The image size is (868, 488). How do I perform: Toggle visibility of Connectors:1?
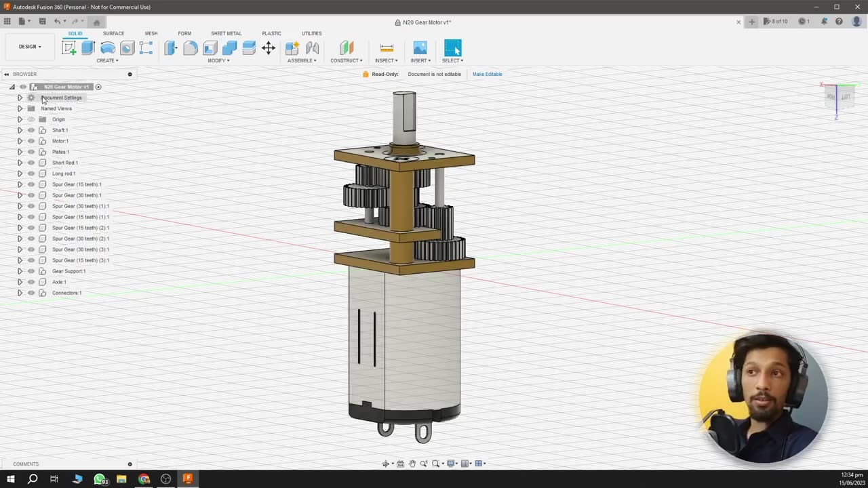click(x=31, y=293)
